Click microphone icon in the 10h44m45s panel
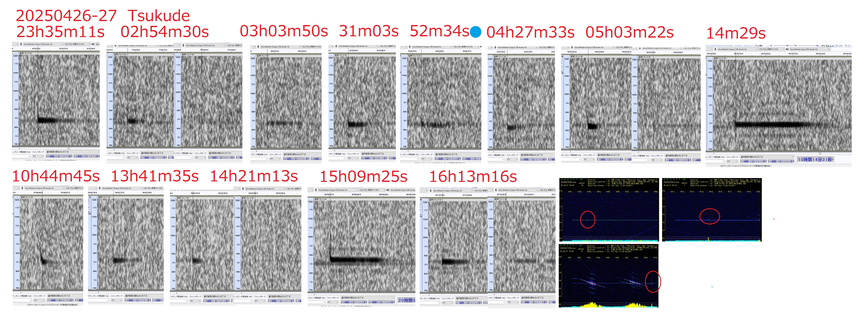 (22, 188)
